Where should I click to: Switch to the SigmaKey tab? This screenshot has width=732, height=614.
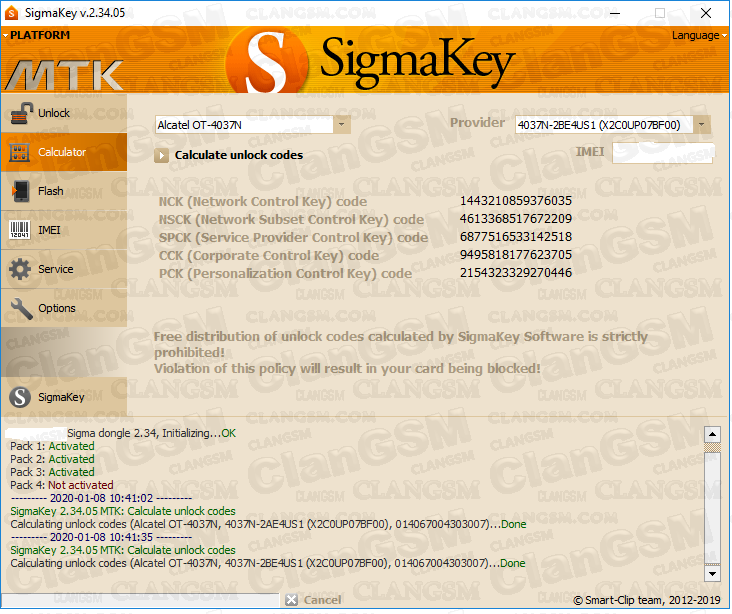tap(64, 397)
